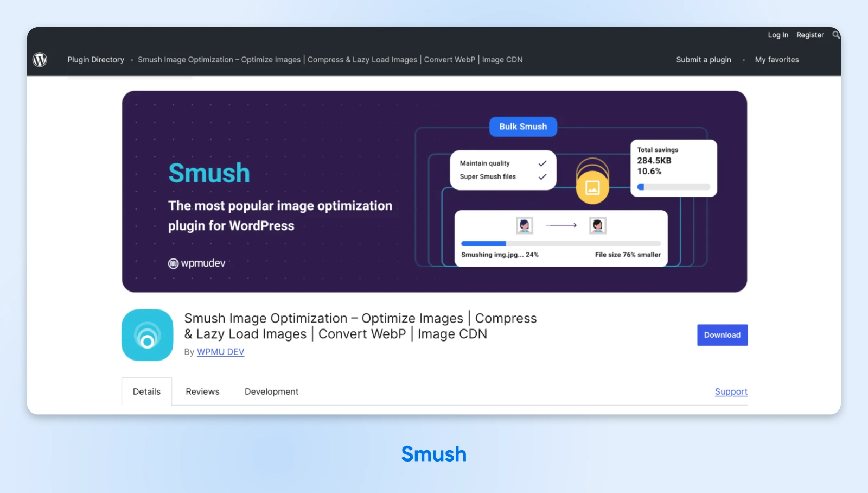
Task: Click the Total savings progress bar
Action: tap(673, 187)
